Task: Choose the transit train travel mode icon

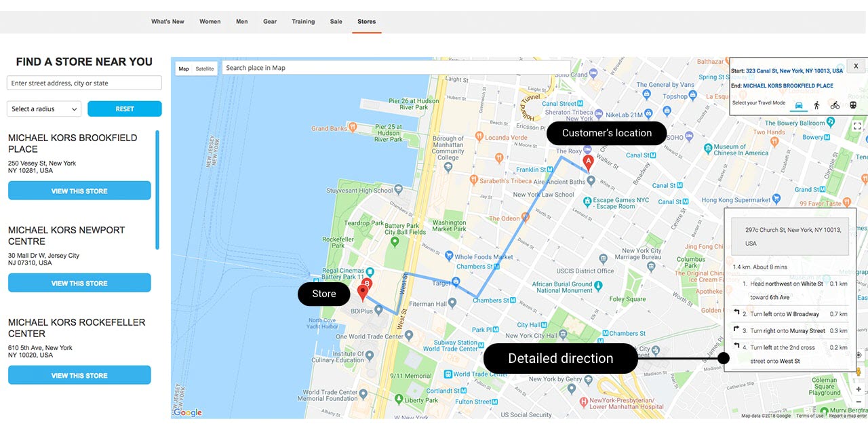Action: pyautogui.click(x=853, y=105)
